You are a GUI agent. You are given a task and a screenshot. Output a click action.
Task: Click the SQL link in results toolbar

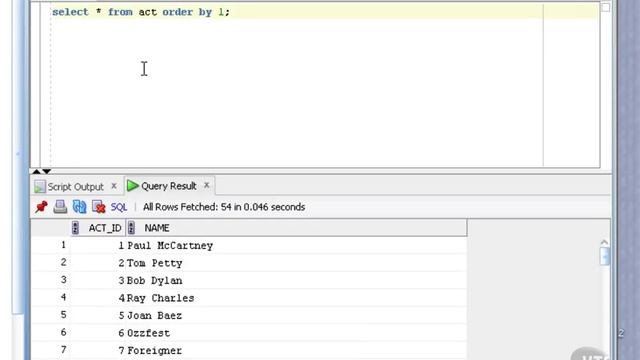(119, 207)
